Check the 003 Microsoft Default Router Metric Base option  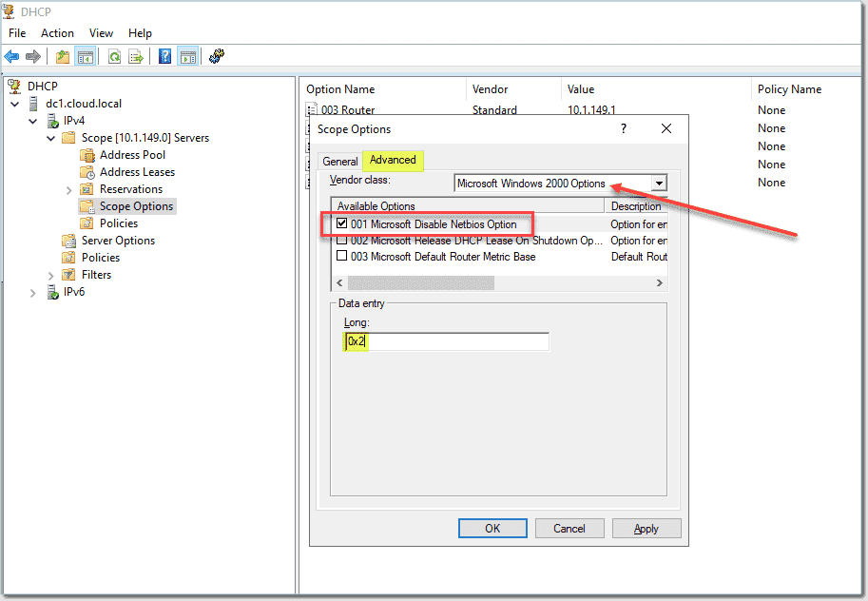pyautogui.click(x=342, y=257)
